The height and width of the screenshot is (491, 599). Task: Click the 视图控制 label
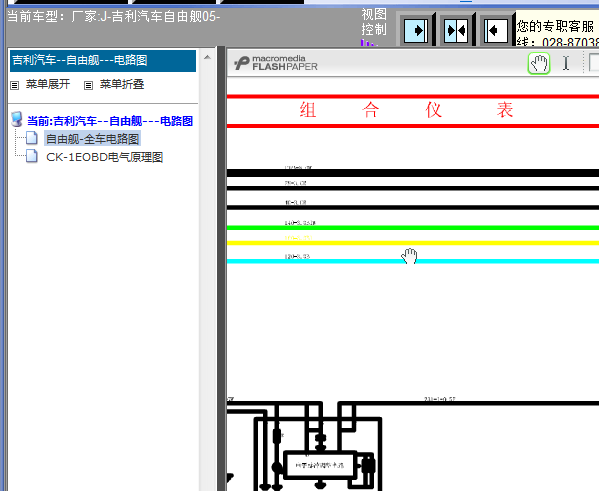pos(374,22)
